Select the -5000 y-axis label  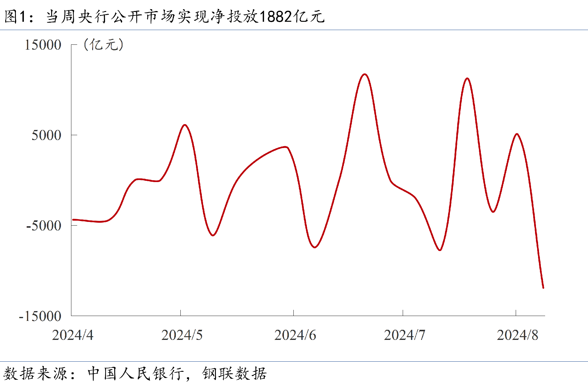(x=44, y=226)
